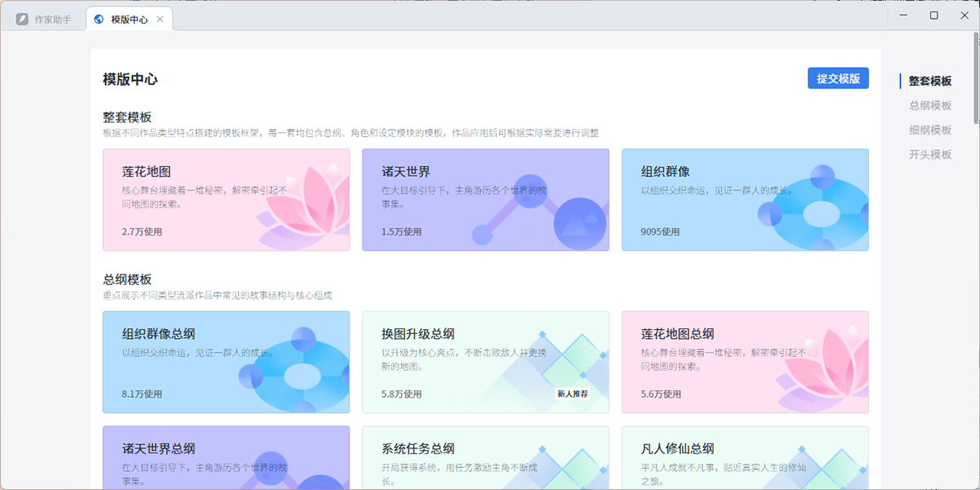Viewport: 980px width, 490px height.
Task: Navigate to 开头模板 in side navigation
Action: click(930, 154)
